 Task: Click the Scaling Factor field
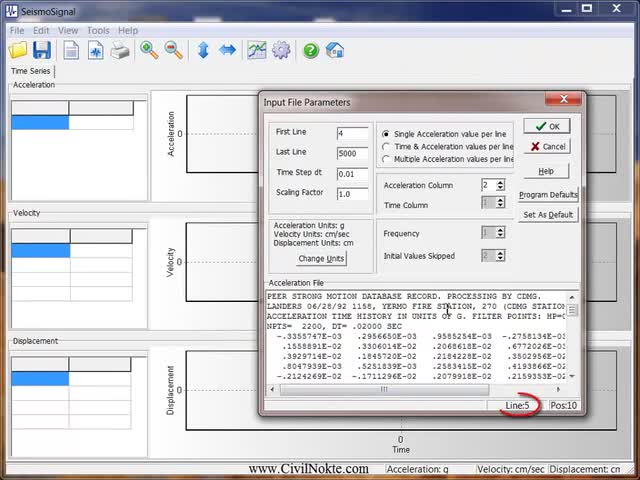(x=352, y=194)
